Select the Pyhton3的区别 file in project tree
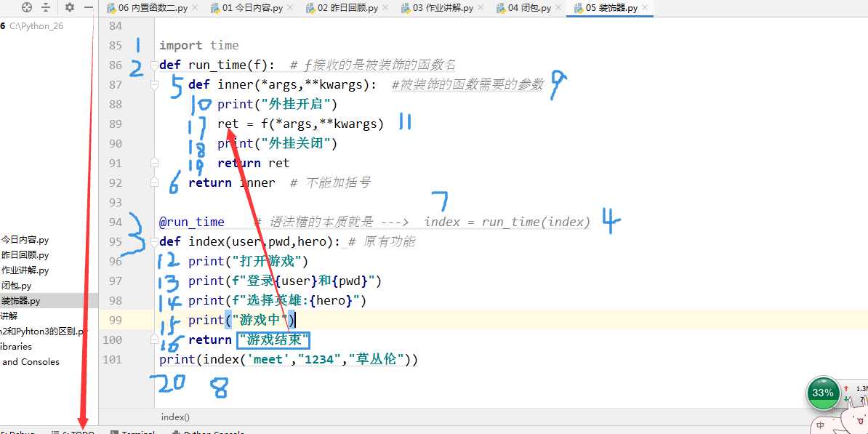Viewport: 868px width, 434px height. [44, 331]
